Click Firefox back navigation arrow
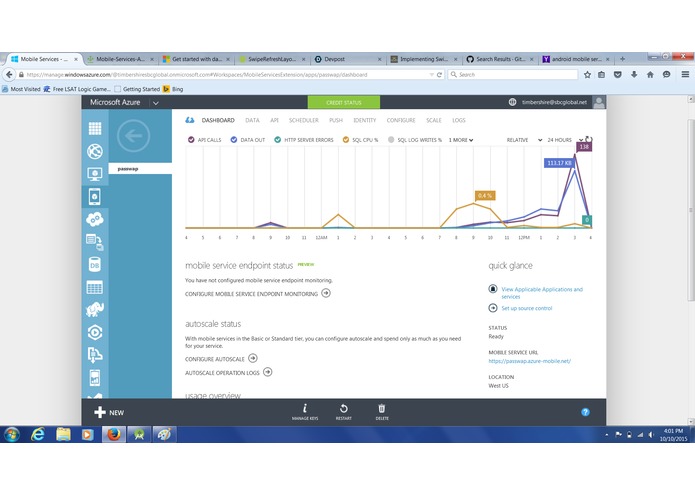 9,74
